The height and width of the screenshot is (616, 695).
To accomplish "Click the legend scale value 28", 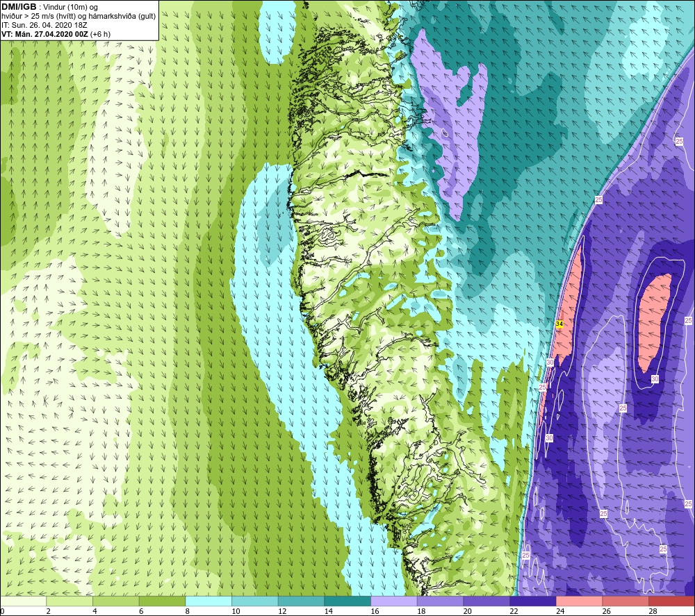I will tap(653, 611).
